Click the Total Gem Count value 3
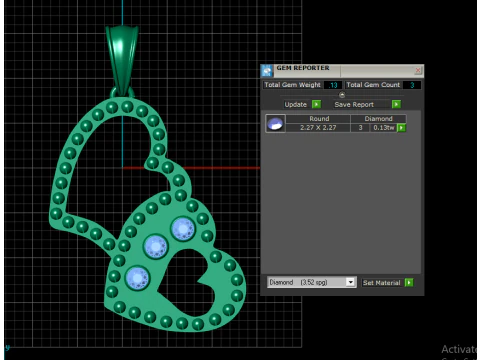Viewport: 480px width, 360px height. (x=412, y=85)
